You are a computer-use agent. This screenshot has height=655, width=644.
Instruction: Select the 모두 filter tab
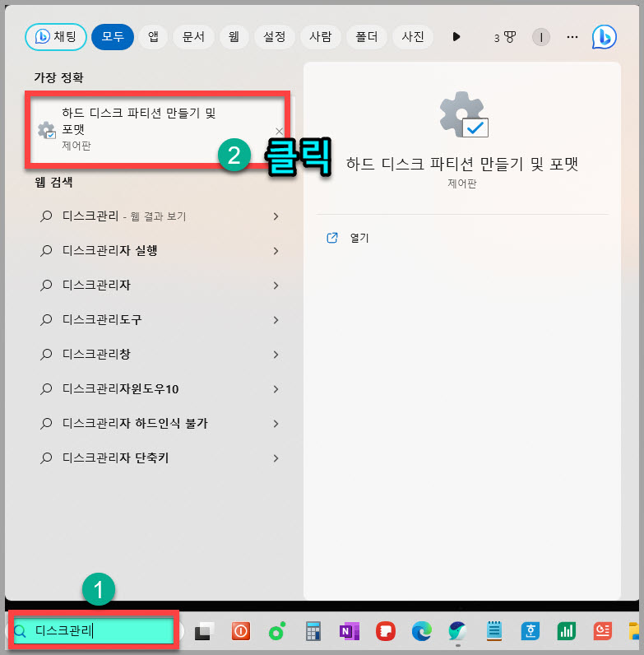(113, 37)
